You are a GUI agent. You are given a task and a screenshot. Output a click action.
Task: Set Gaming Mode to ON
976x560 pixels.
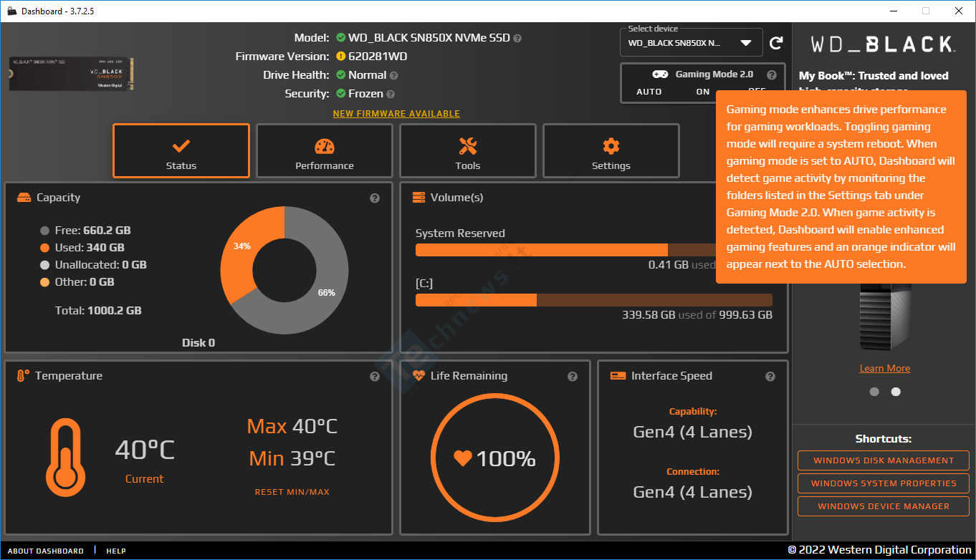(703, 92)
